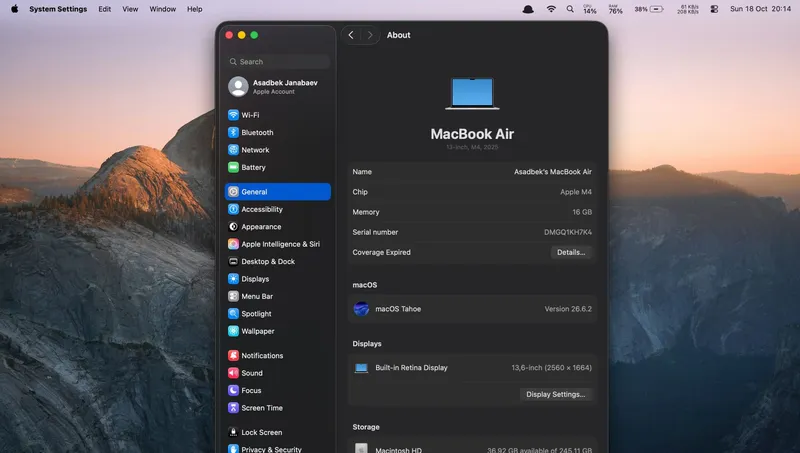
Task: Open Wi-Fi settings in sidebar
Action: (278, 115)
